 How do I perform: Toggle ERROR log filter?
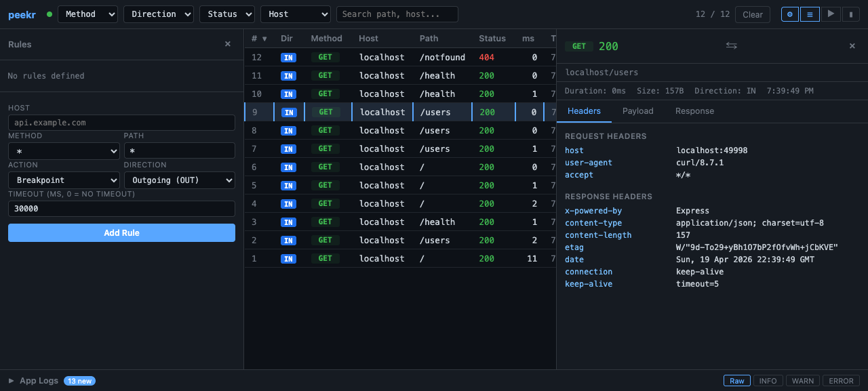(841, 381)
